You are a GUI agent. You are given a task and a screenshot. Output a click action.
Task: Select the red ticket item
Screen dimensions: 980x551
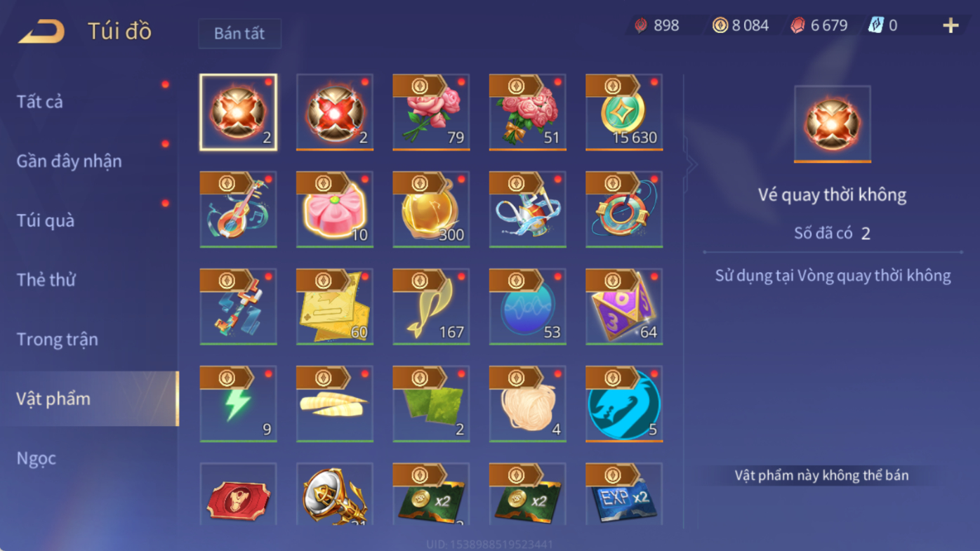tap(238, 493)
